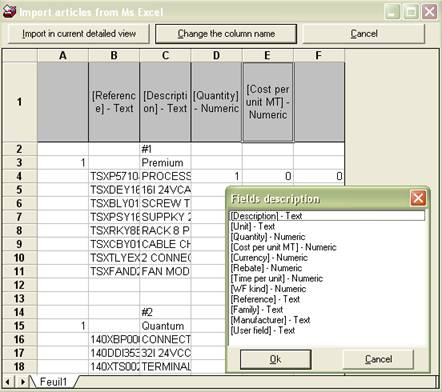Select [Unit] - Text in fields list
Viewport: 442px width, 392px height.
327,226
